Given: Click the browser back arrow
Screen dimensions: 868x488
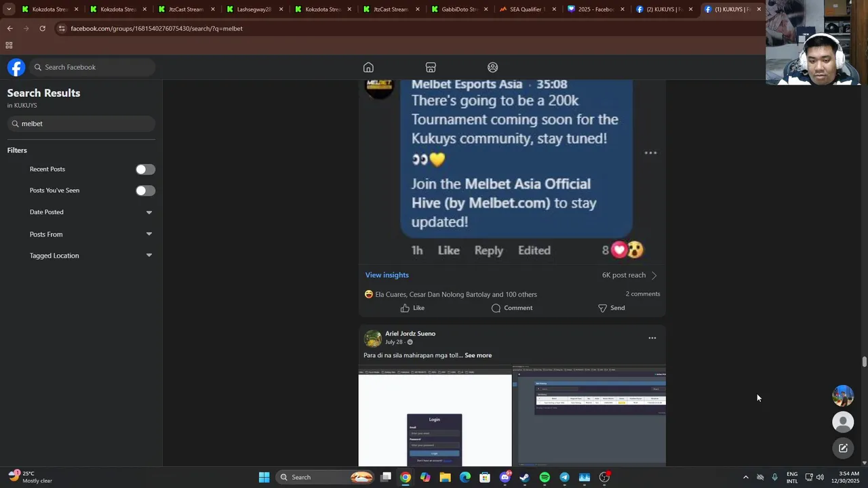Looking at the screenshot, I should tap(9, 28).
